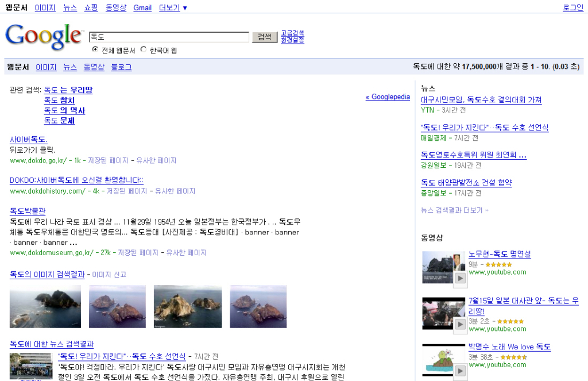Switch to 이미지 tab under search bar
The width and height of the screenshot is (588, 381).
[x=46, y=67]
